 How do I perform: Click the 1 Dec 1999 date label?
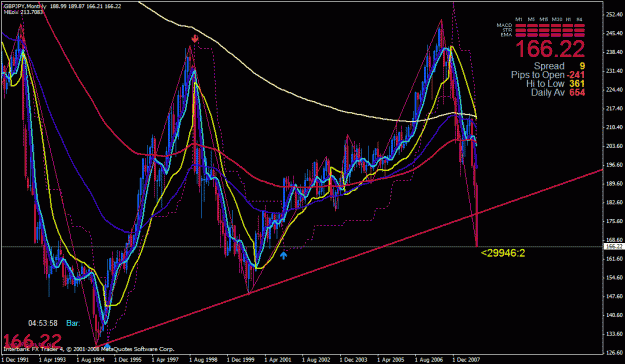click(240, 360)
